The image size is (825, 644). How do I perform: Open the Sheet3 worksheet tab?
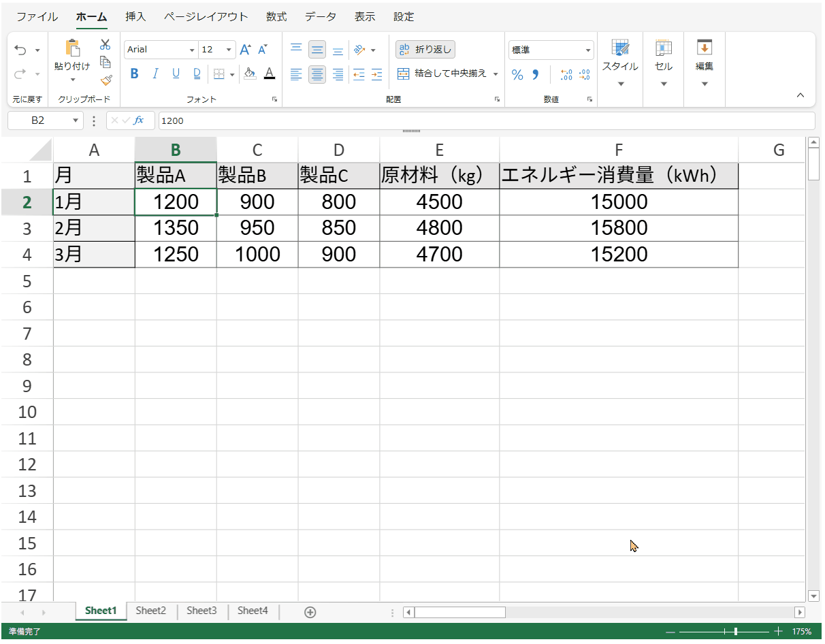[201, 611]
